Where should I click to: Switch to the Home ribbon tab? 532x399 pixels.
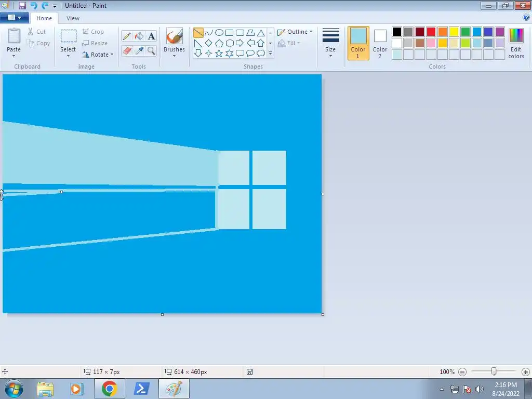(44, 18)
